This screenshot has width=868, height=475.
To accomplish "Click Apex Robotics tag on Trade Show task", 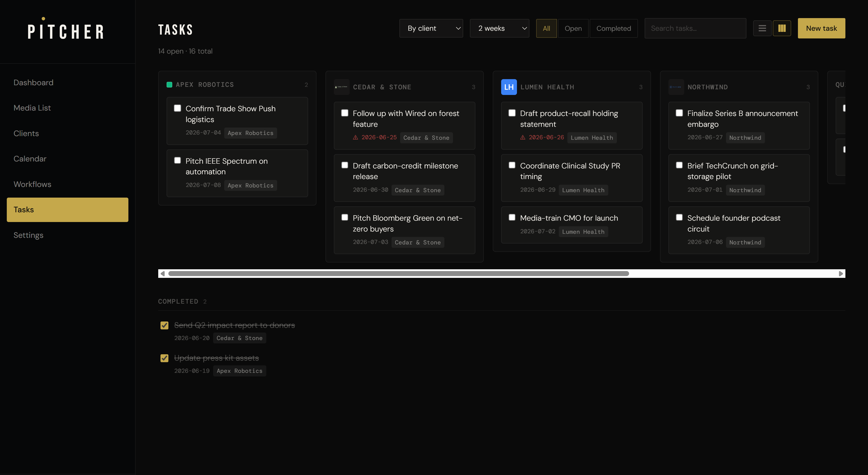I will point(250,133).
